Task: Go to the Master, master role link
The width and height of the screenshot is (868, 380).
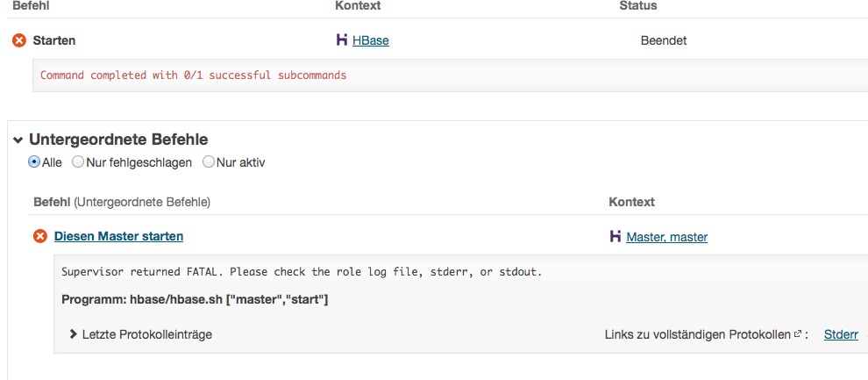Action: tap(666, 237)
